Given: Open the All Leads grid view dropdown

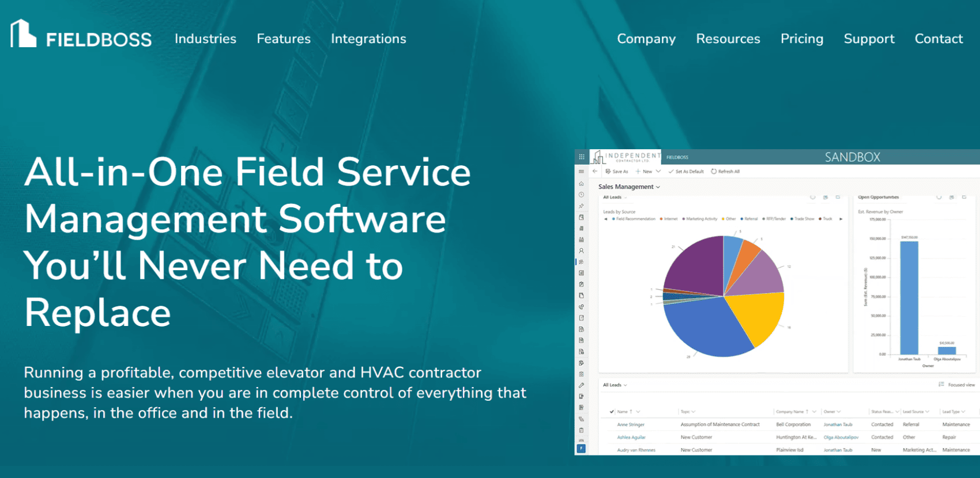Looking at the screenshot, I should coord(615,385).
